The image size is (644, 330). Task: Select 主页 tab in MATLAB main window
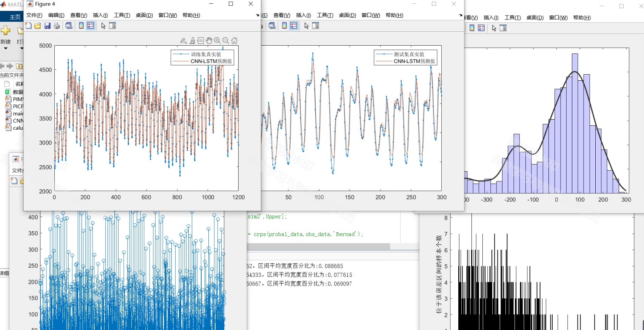tap(15, 17)
